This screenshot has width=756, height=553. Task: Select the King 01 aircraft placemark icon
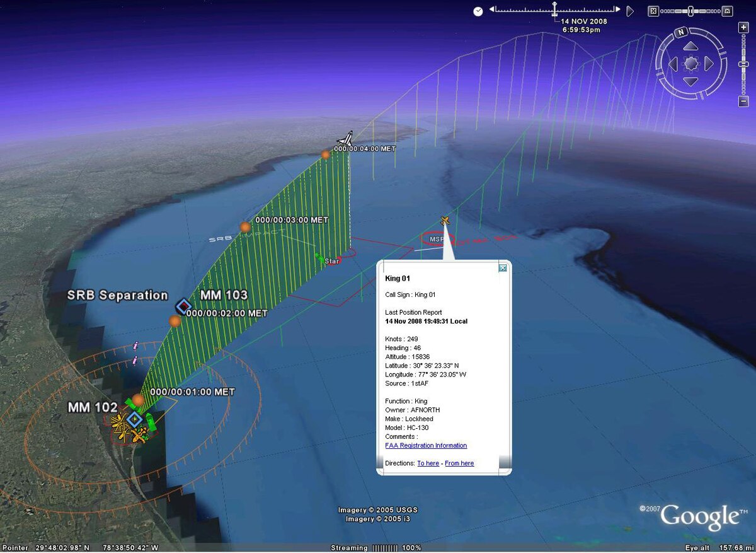[445, 220]
